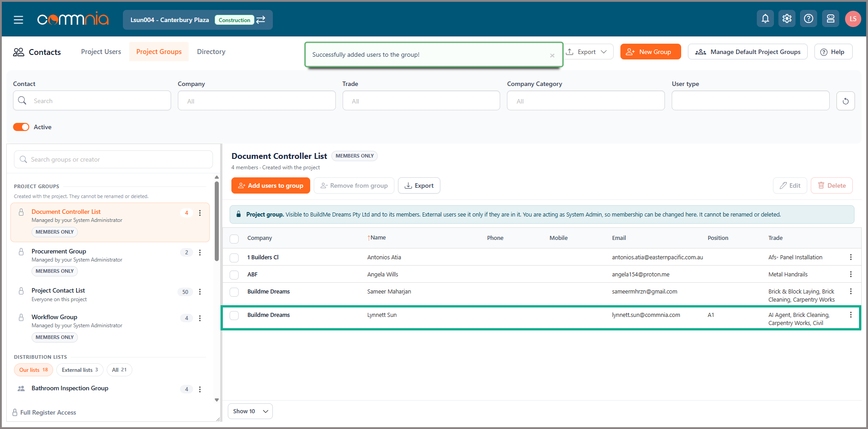Reset filters with the refresh icon
This screenshot has height=429, width=868.
tap(845, 101)
